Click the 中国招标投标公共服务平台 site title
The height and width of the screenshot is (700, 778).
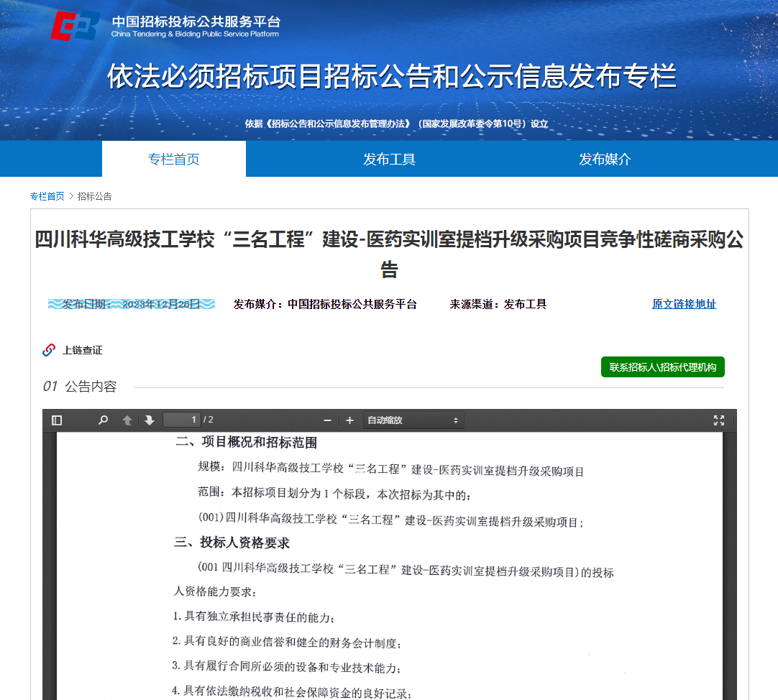pyautogui.click(x=196, y=22)
